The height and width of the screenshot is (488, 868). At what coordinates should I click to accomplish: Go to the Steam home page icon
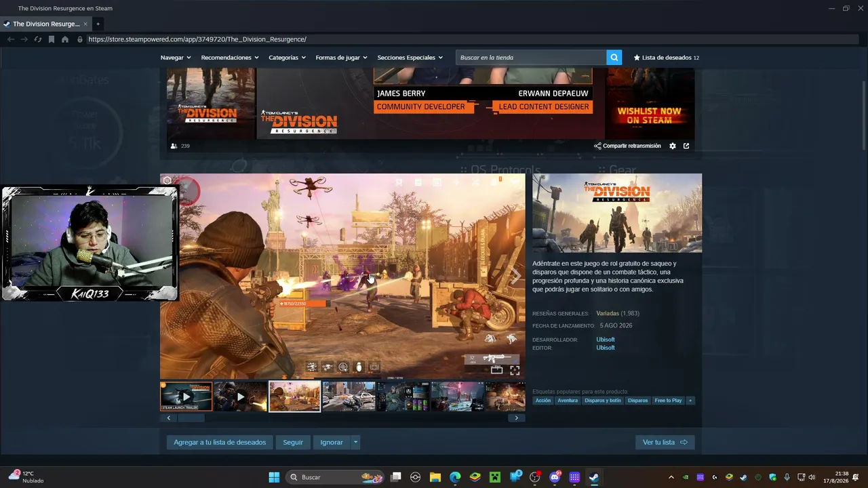tap(65, 39)
